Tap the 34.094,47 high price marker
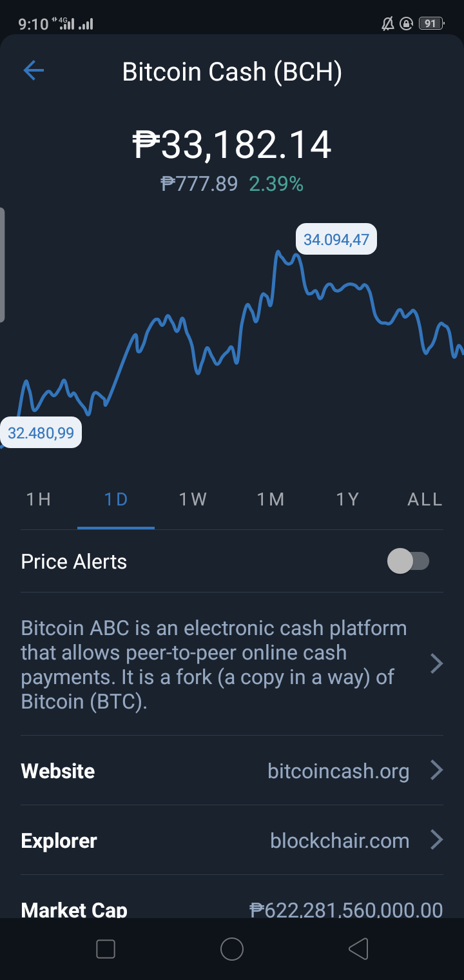The width and height of the screenshot is (464, 980). click(x=336, y=240)
